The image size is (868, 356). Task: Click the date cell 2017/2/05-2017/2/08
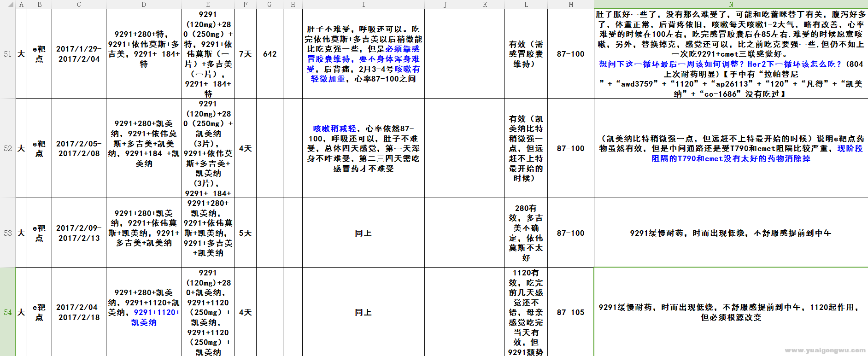pyautogui.click(x=79, y=148)
